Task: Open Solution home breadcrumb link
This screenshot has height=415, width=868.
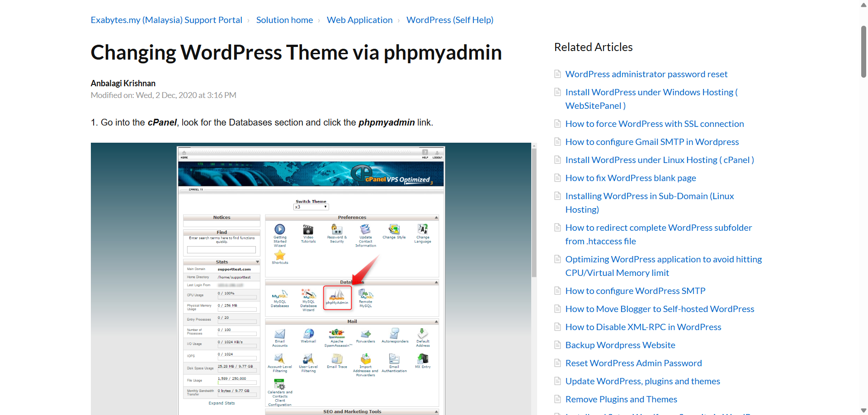Action: (x=284, y=20)
